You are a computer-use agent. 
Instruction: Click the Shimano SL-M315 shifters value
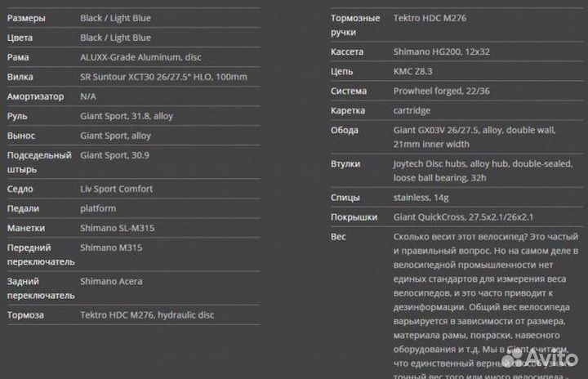117,228
